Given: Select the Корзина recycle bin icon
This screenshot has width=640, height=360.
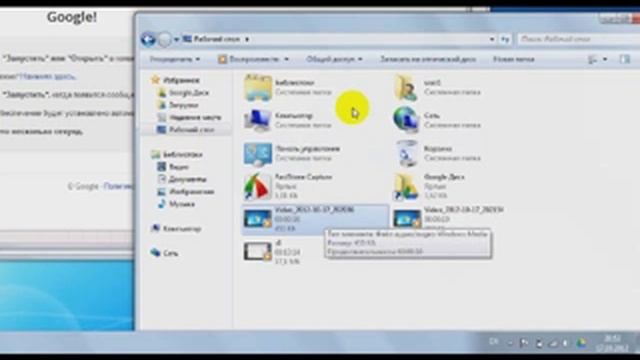Looking at the screenshot, I should [x=407, y=153].
